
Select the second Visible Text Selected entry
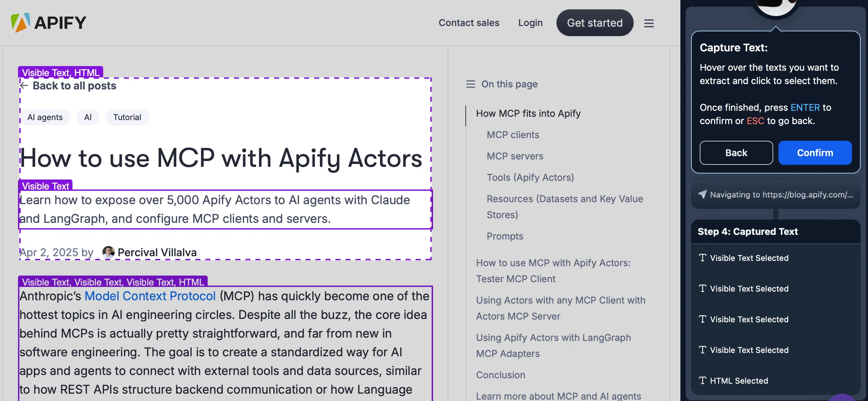776,289
